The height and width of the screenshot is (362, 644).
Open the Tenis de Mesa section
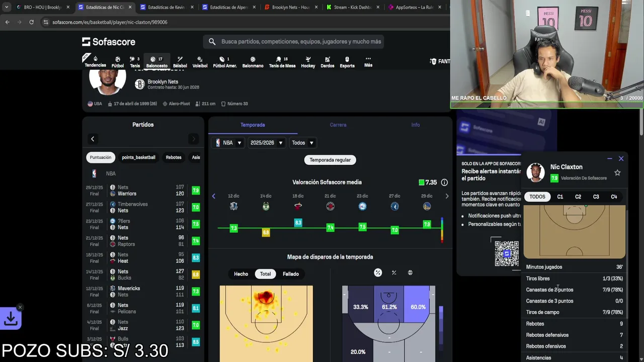[282, 62]
